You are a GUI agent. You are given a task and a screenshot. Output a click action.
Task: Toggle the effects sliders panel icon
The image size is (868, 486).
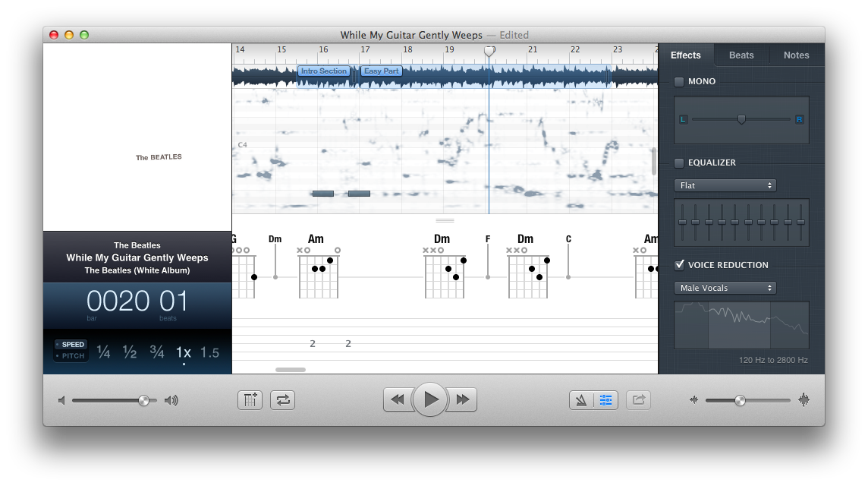tap(606, 399)
